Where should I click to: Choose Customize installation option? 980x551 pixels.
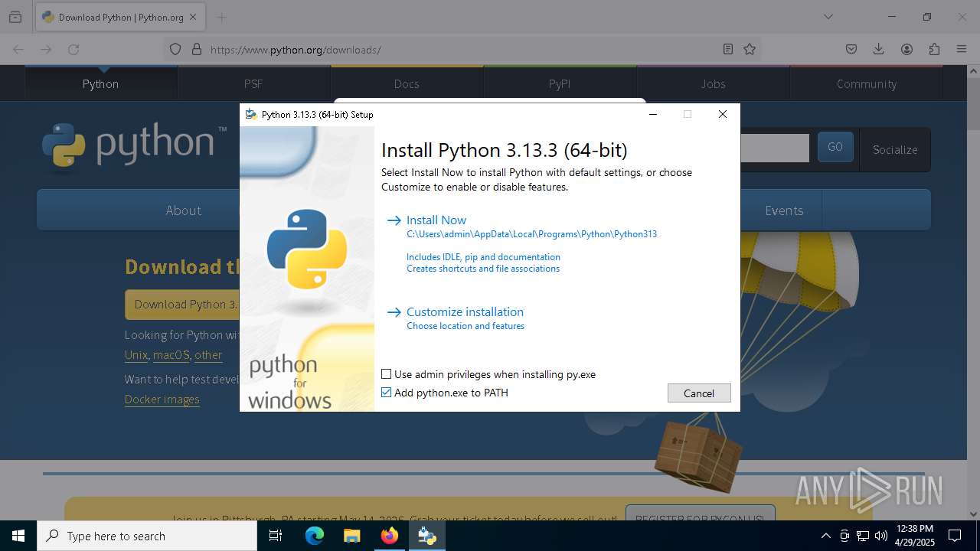(465, 311)
